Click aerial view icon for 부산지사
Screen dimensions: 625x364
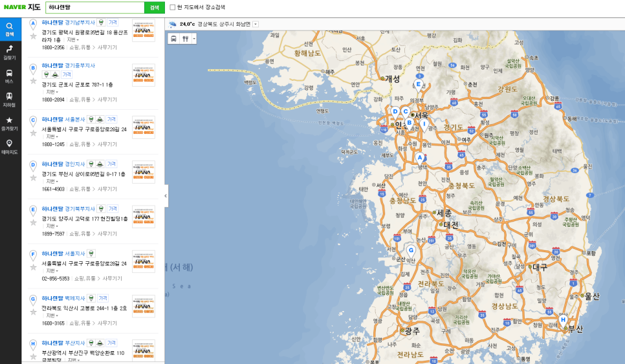(100, 343)
